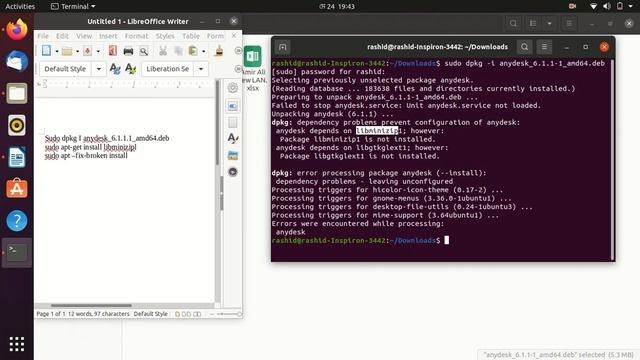
Task: Open the font name dropdown arrow
Action: pyautogui.click(x=201, y=69)
